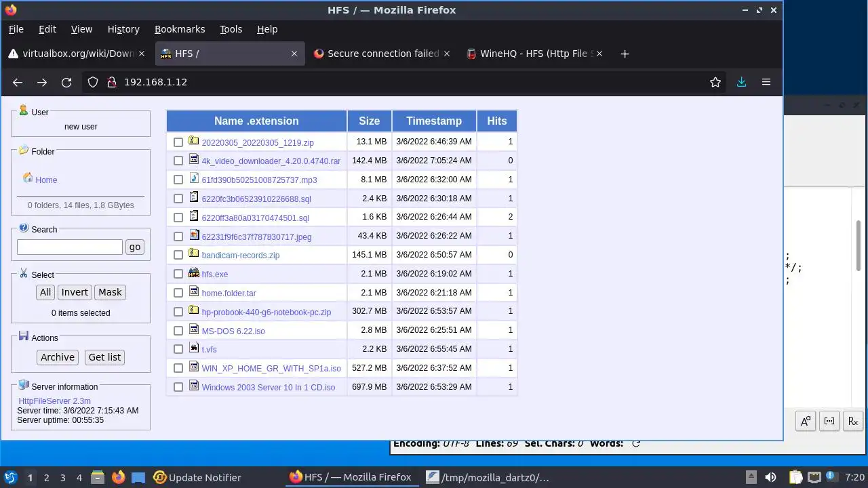
Task: Launch Firefox from the taskbar quick-launch icon
Action: 119,477
